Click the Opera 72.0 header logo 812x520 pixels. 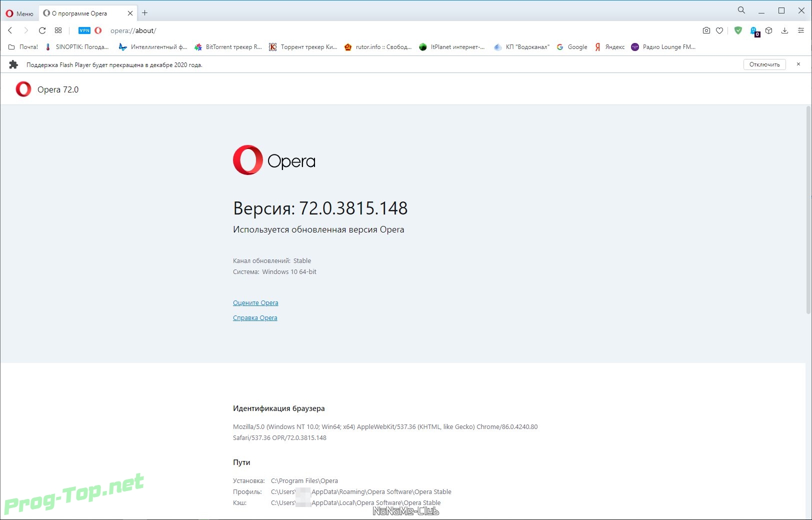tap(23, 89)
